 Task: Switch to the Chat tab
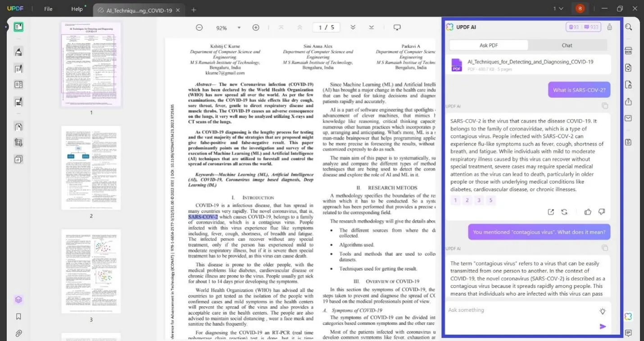567,45
